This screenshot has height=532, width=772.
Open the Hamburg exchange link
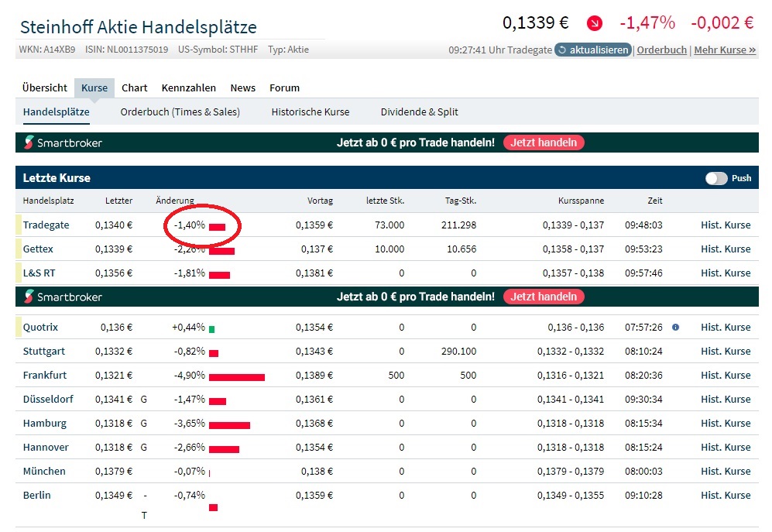click(x=44, y=423)
